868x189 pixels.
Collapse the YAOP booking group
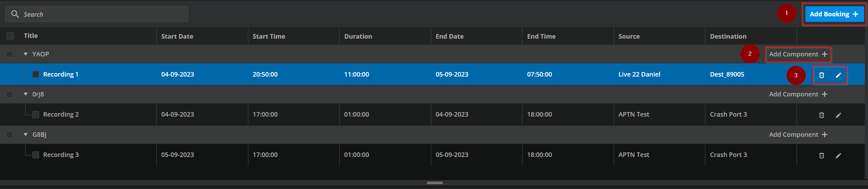point(25,54)
